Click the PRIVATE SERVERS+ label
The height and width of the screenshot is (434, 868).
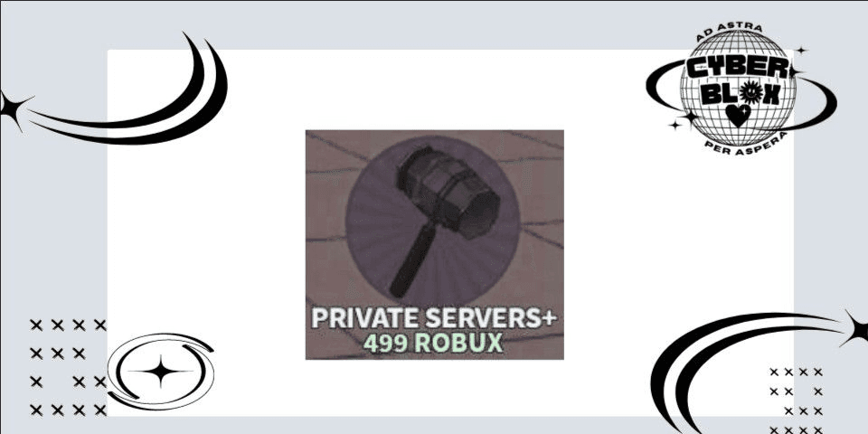pyautogui.click(x=433, y=319)
